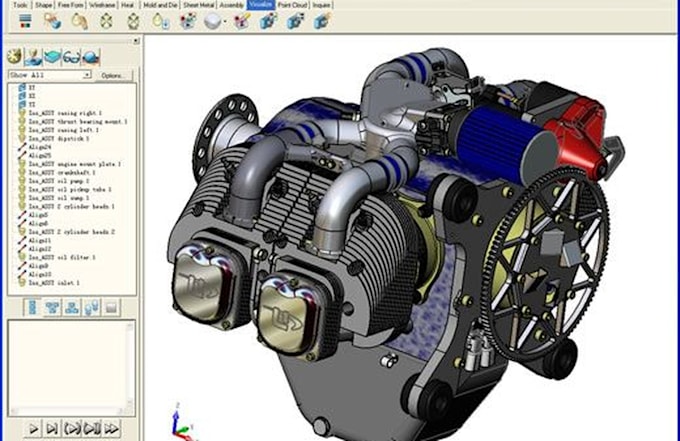The width and height of the screenshot is (680, 441).
Task: Click the play triangle button
Action: coord(33,429)
